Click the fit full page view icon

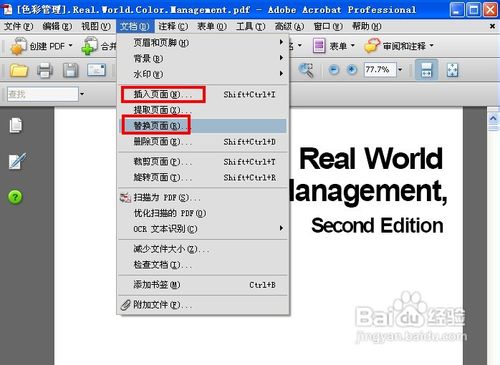pos(452,70)
